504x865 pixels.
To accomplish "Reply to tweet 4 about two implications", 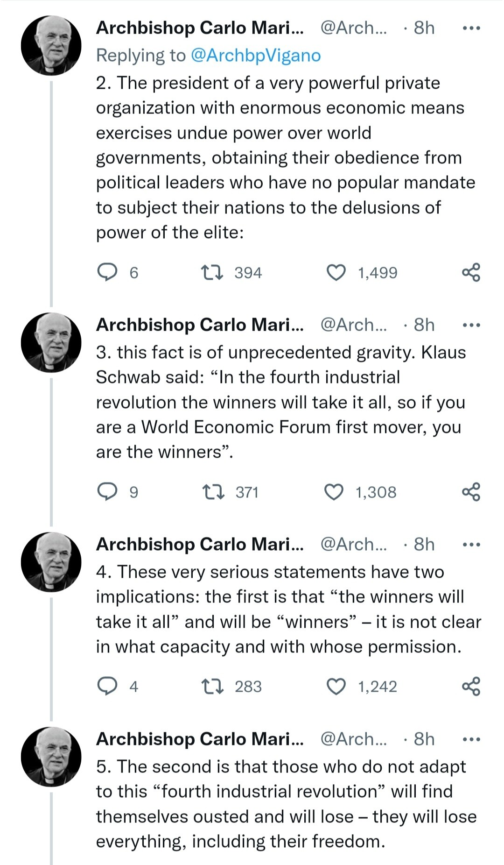I will [107, 686].
